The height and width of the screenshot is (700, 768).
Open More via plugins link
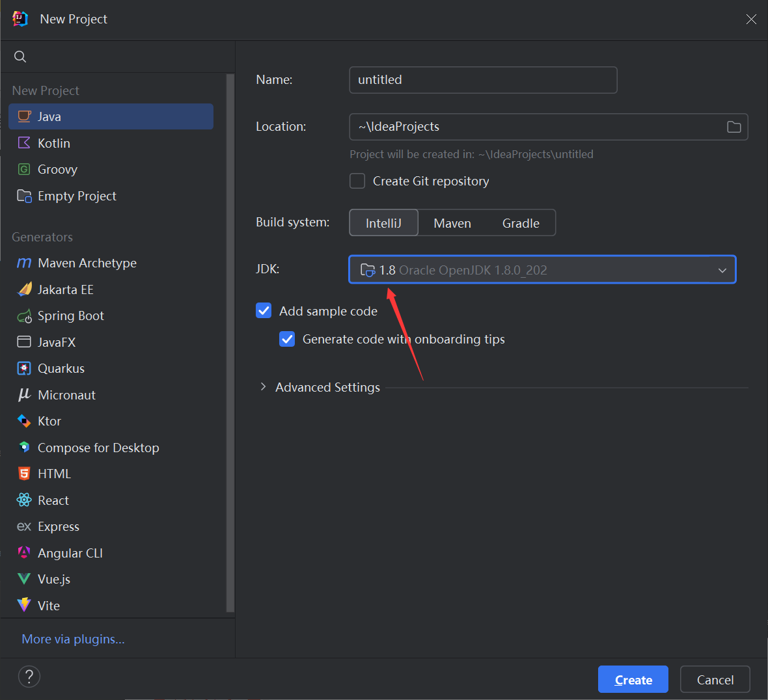click(x=73, y=639)
